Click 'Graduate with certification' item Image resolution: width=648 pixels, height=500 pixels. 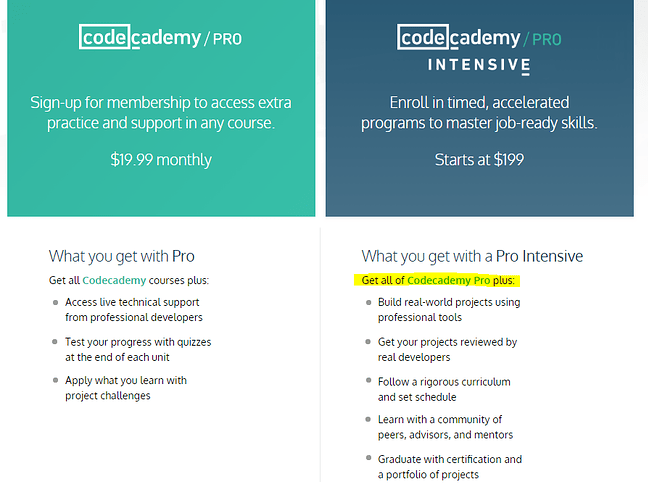(450, 467)
